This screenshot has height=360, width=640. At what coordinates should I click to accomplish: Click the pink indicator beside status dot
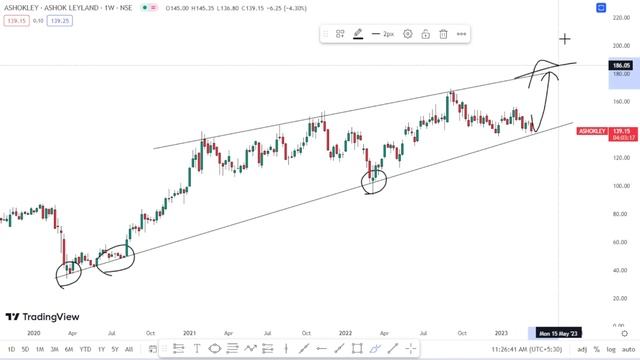[x=153, y=8]
